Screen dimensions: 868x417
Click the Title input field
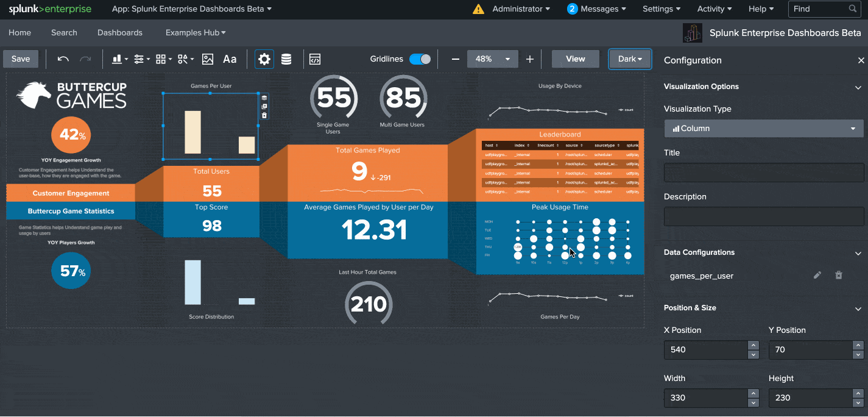pyautogui.click(x=764, y=173)
